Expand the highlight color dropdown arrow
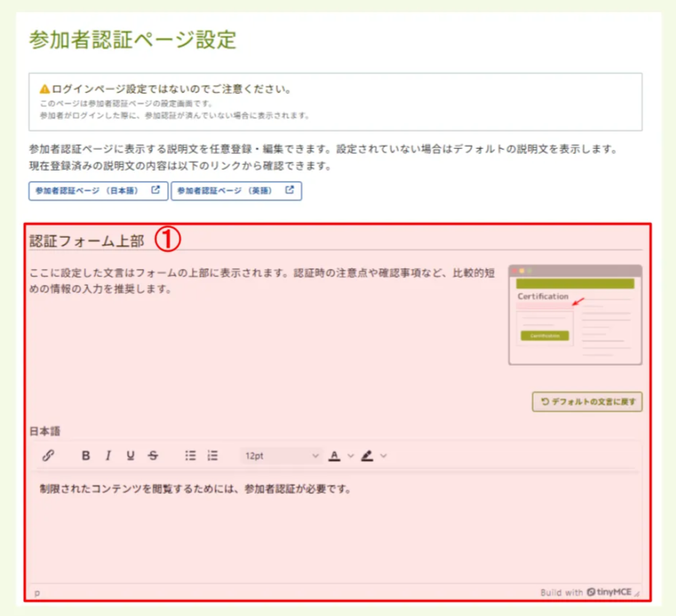Image resolution: width=676 pixels, height=616 pixels. tap(383, 455)
